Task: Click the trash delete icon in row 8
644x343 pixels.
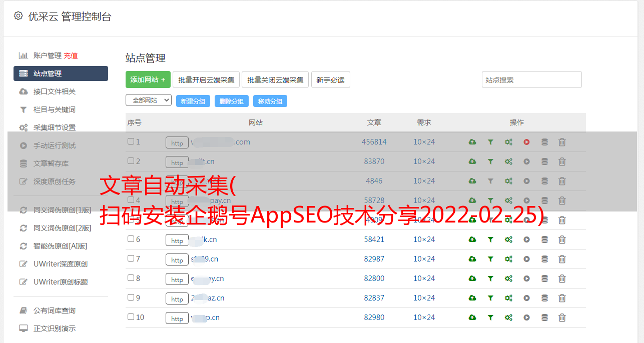Action: point(562,278)
